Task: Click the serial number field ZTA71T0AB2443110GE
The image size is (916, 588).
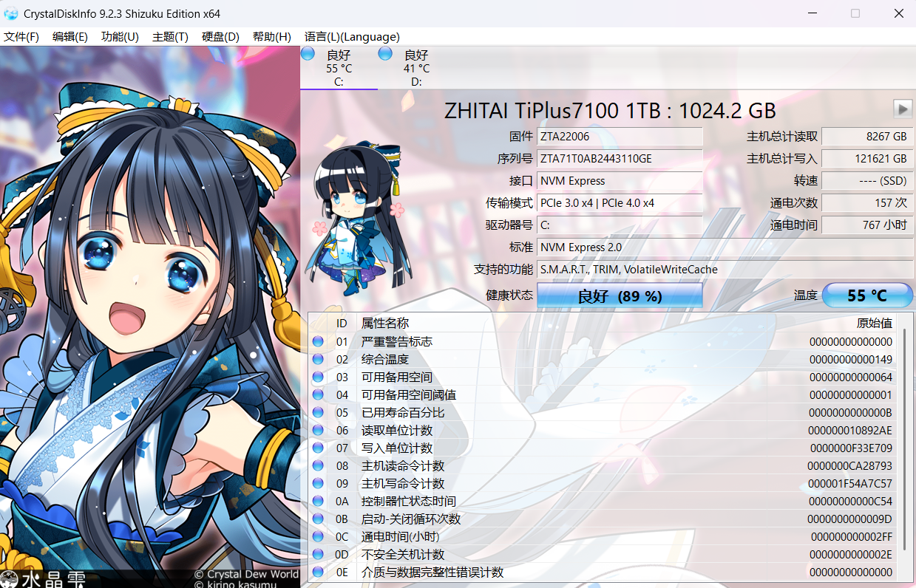Action: (x=620, y=159)
